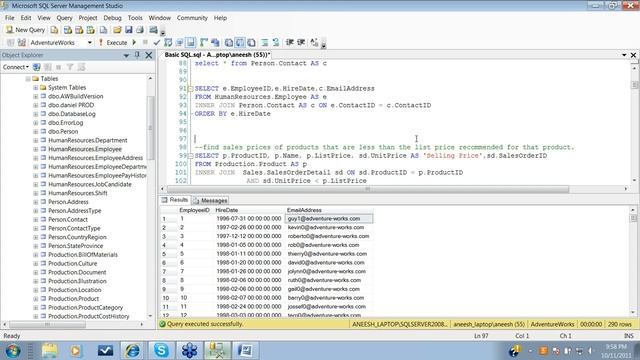Expand the Production.Product table node
This screenshot has width=640, height=360.
(36, 299)
